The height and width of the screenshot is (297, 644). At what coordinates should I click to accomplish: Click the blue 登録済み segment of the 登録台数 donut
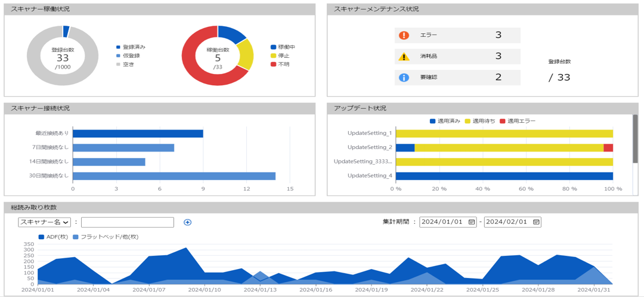tap(66, 32)
